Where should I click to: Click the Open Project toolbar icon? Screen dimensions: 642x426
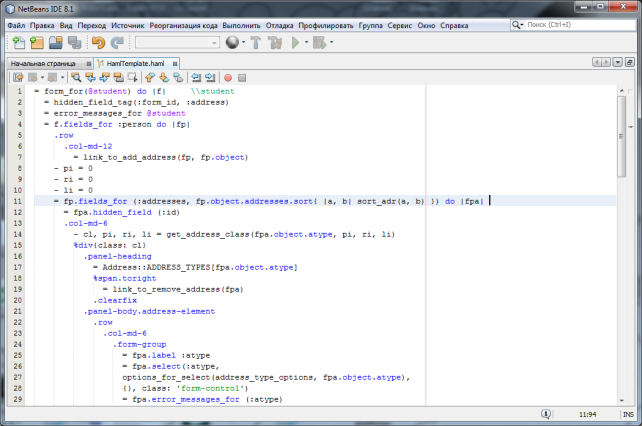tap(56, 43)
